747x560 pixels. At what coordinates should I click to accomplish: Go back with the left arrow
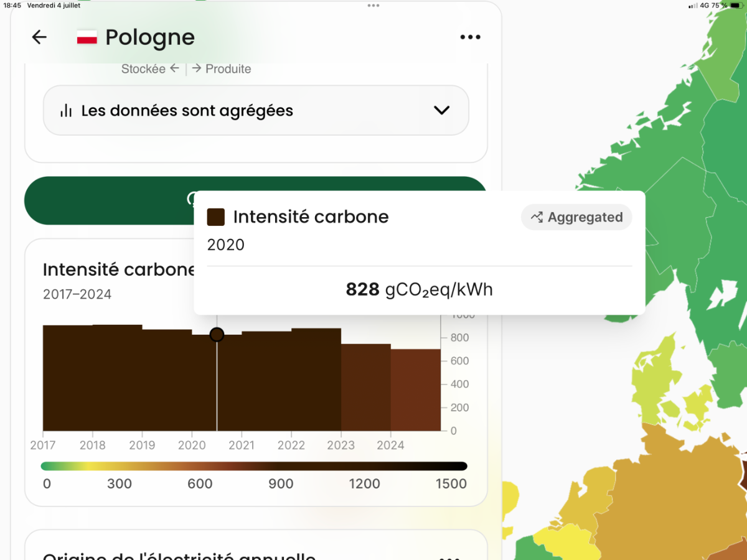tap(39, 37)
